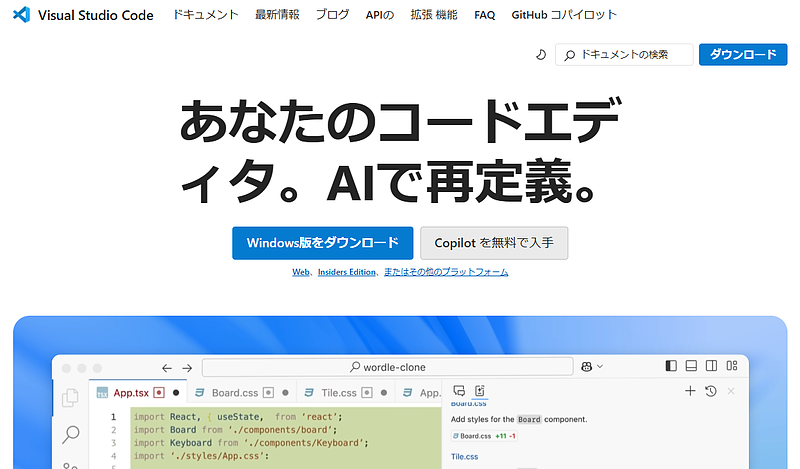Click the back arrow in editor title bar
Screen dimensions: 800x469
click(x=167, y=367)
